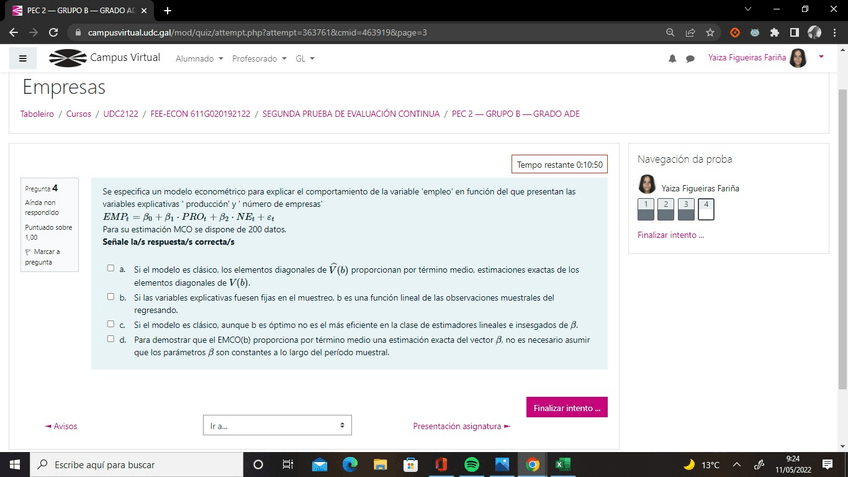The image size is (848, 477).
Task: Open File Explorer from the taskbar
Action: point(380,465)
